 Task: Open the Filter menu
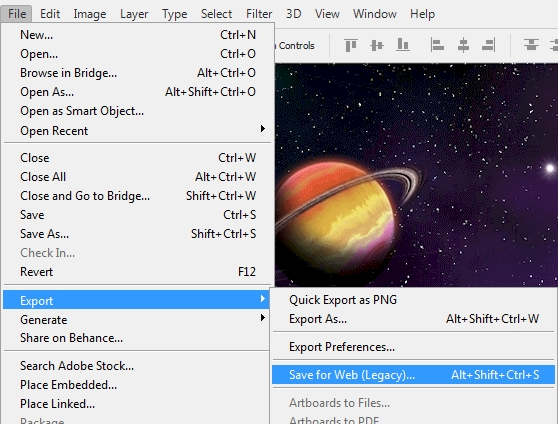point(259,14)
